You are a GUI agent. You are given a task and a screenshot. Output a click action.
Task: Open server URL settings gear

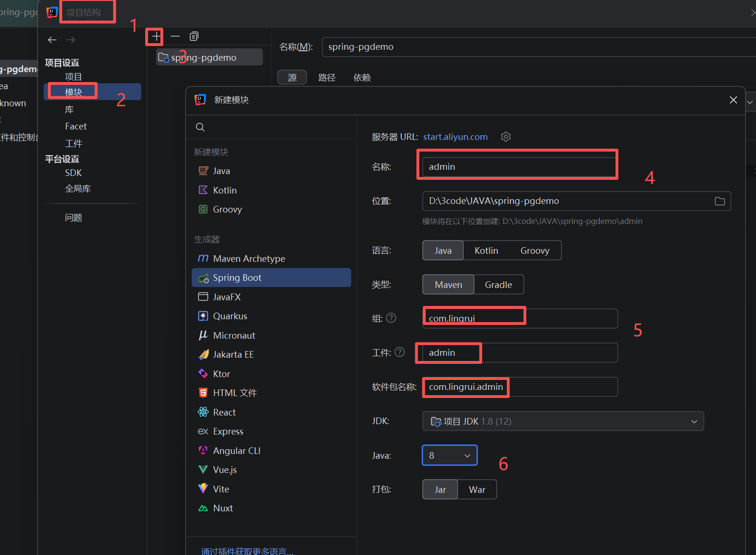(506, 137)
